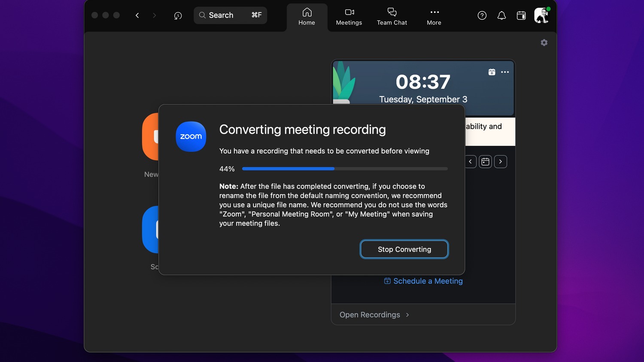Open the three-dot menu on clock card

[x=505, y=72]
